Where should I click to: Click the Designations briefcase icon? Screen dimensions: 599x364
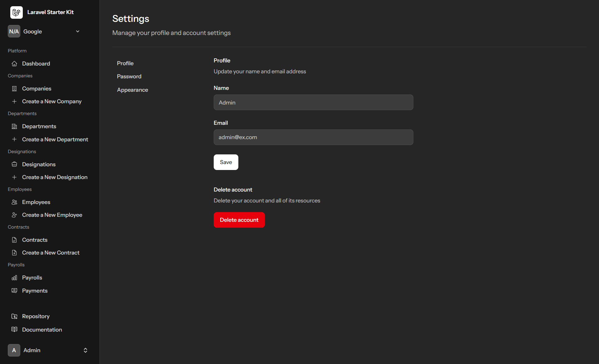click(x=14, y=164)
